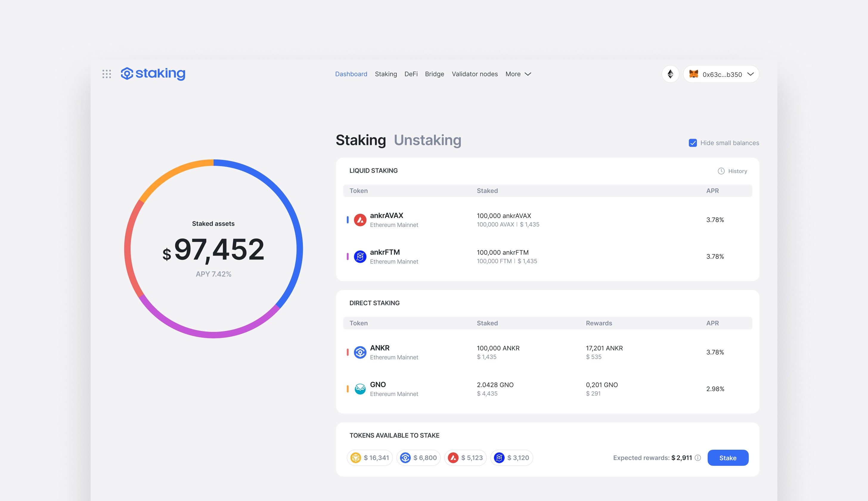Switch to the Unstaking tab
Viewport: 868px width, 501px height.
(x=427, y=140)
